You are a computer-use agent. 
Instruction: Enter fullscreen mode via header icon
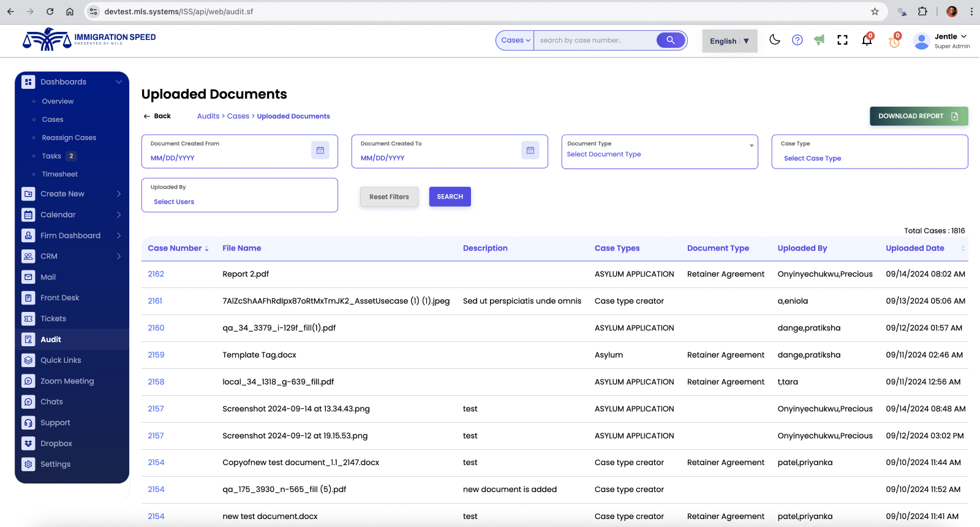pyautogui.click(x=843, y=40)
